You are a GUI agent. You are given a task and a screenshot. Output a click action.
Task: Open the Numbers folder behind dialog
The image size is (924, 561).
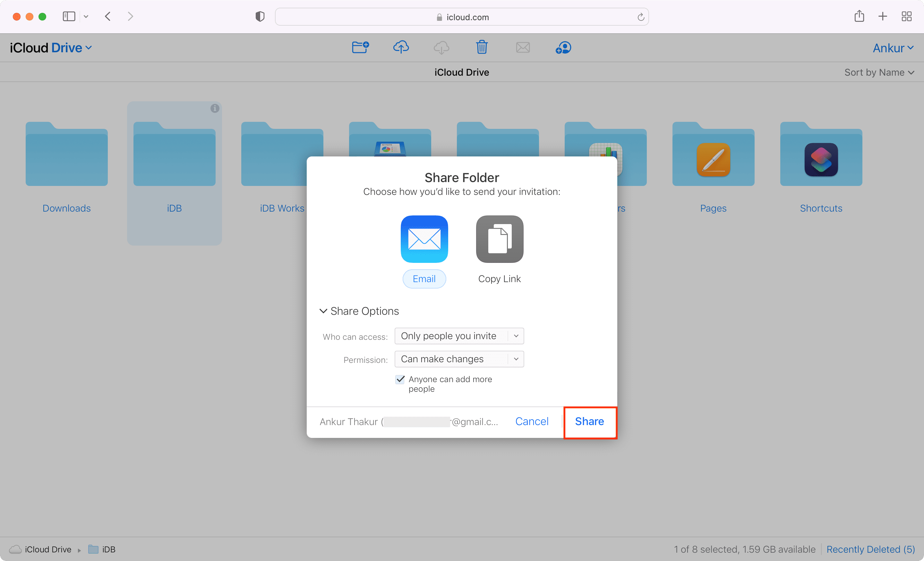(632, 154)
